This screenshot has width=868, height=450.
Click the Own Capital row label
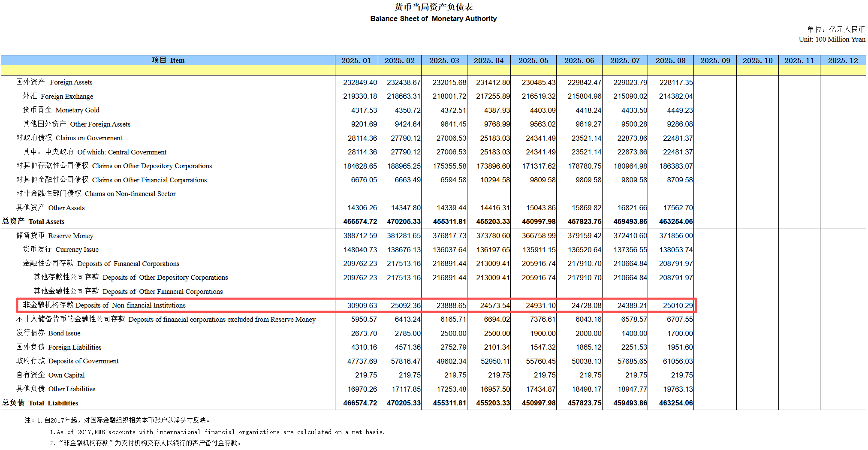[50, 375]
